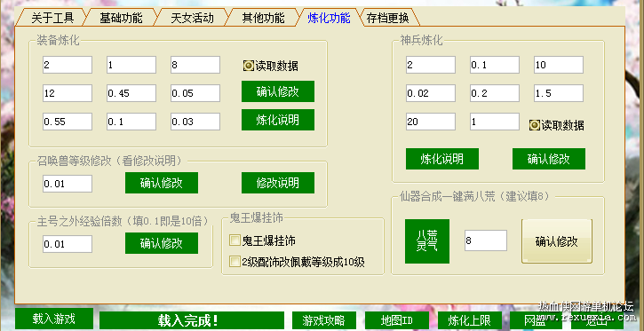Click the 神兵炼化 field with 0.02
The height and width of the screenshot is (331, 644).
point(431,93)
